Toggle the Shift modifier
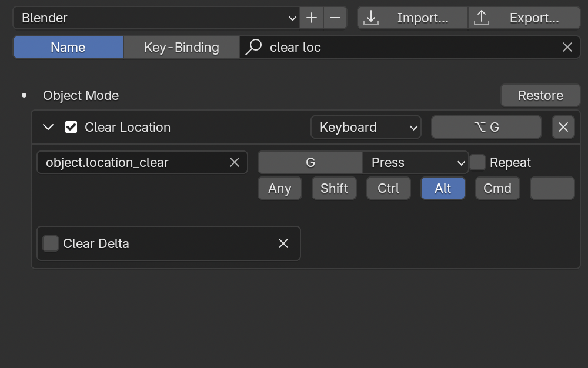 pyautogui.click(x=334, y=188)
